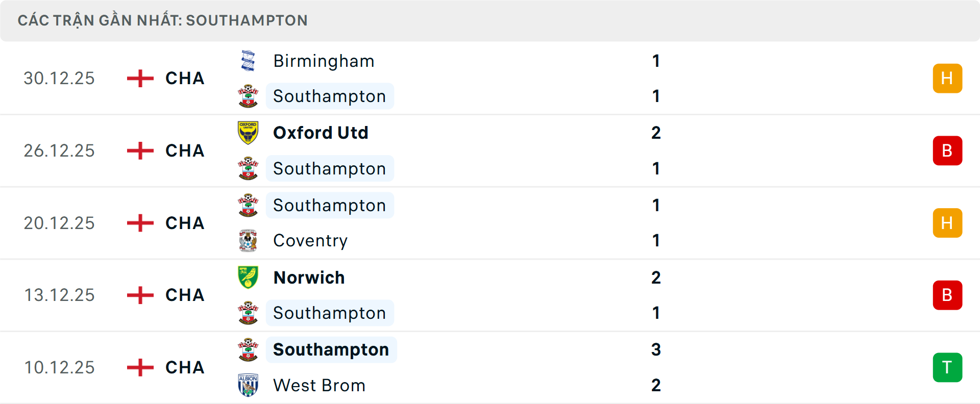Click the Oxford Utd team name
Image resolution: width=980 pixels, height=404 pixels.
click(321, 132)
